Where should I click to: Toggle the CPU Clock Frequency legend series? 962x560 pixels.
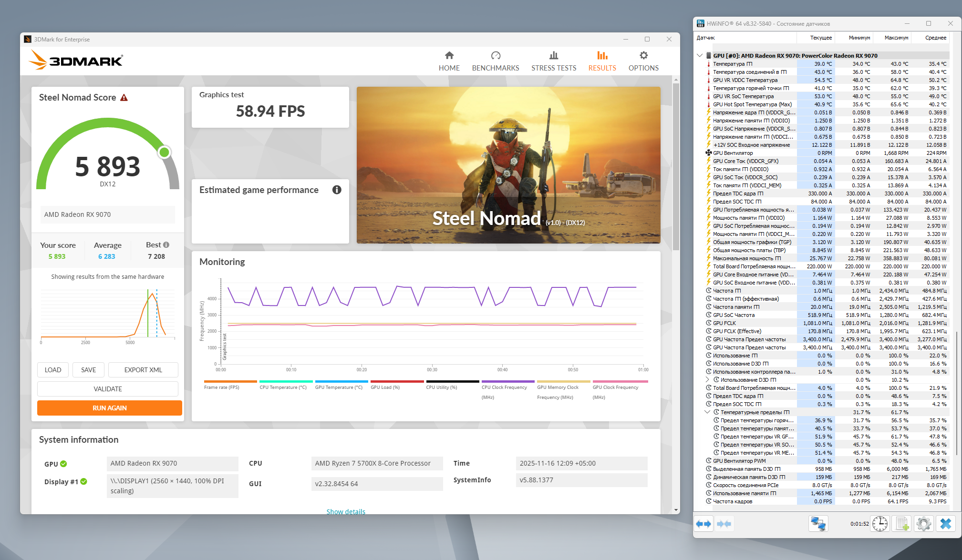pyautogui.click(x=504, y=387)
